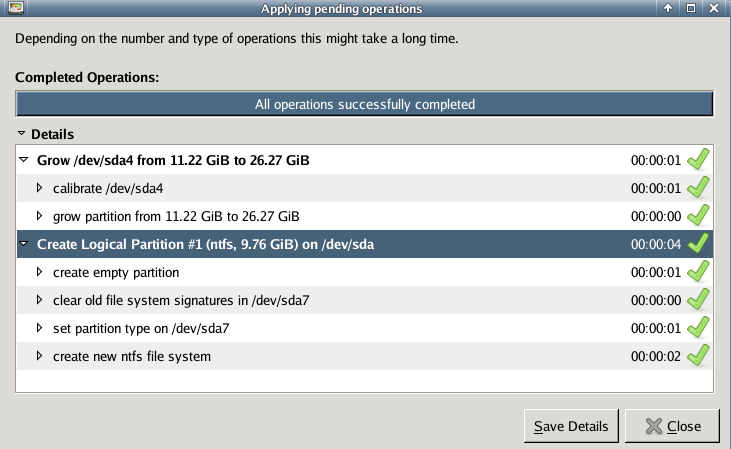
Task: Collapse the Details section
Action: (x=21, y=133)
